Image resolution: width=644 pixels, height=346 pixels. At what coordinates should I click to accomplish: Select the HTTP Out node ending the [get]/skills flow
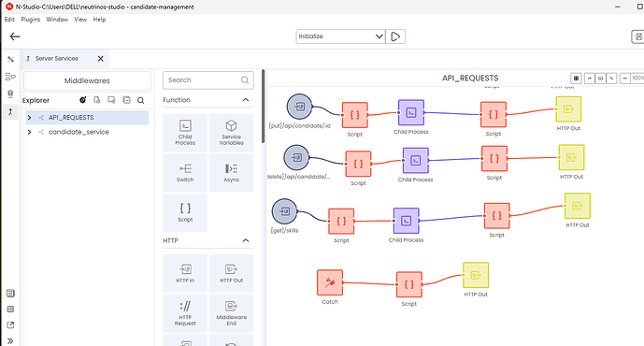pyautogui.click(x=578, y=206)
